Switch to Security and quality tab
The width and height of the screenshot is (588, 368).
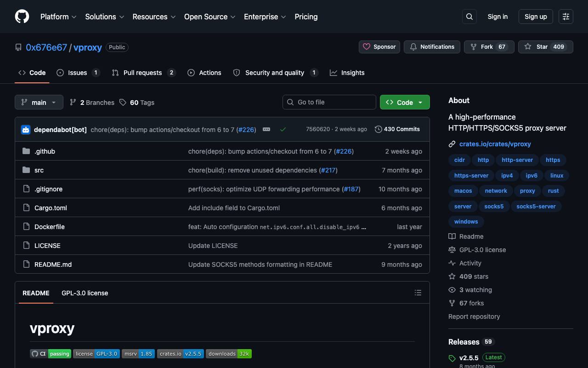[276, 73]
